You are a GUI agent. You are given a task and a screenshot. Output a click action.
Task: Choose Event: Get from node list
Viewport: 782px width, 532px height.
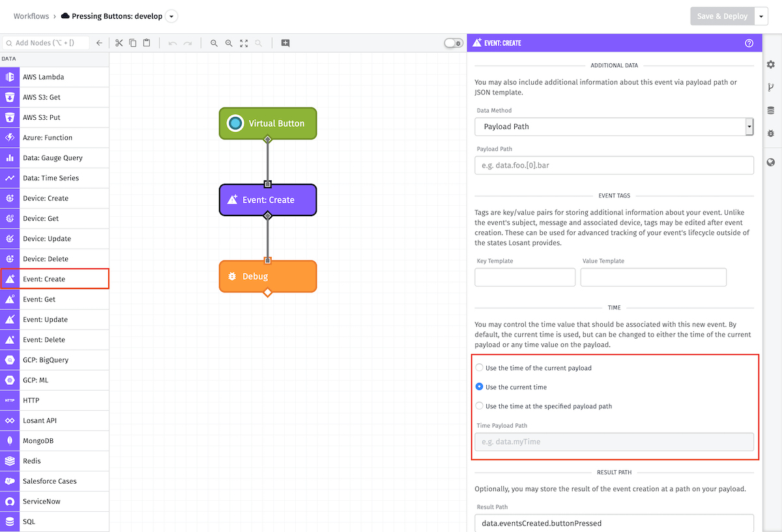[x=55, y=299]
